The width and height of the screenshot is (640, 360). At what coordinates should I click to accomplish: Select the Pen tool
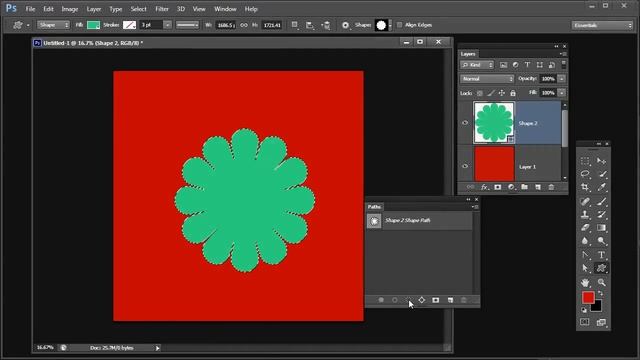coord(585,255)
